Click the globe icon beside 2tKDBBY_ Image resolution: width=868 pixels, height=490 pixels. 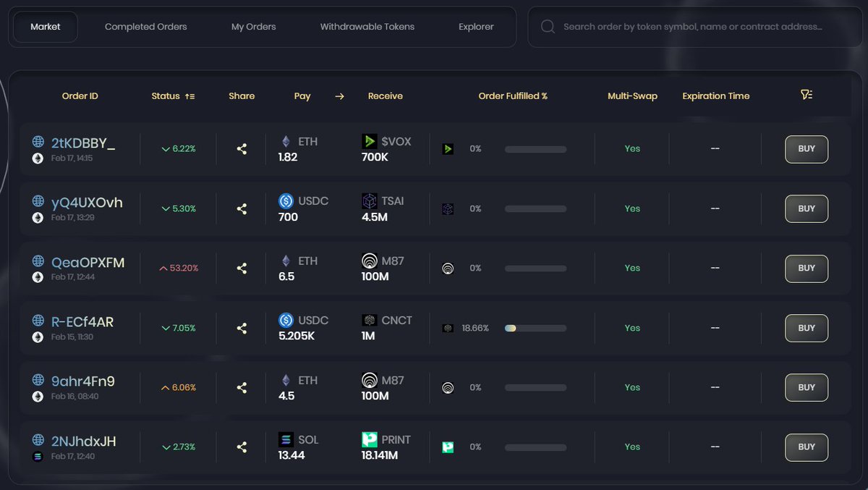38,141
